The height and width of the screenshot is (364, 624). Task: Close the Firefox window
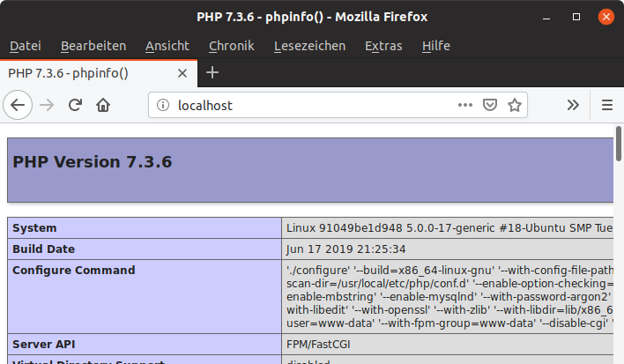click(x=606, y=17)
